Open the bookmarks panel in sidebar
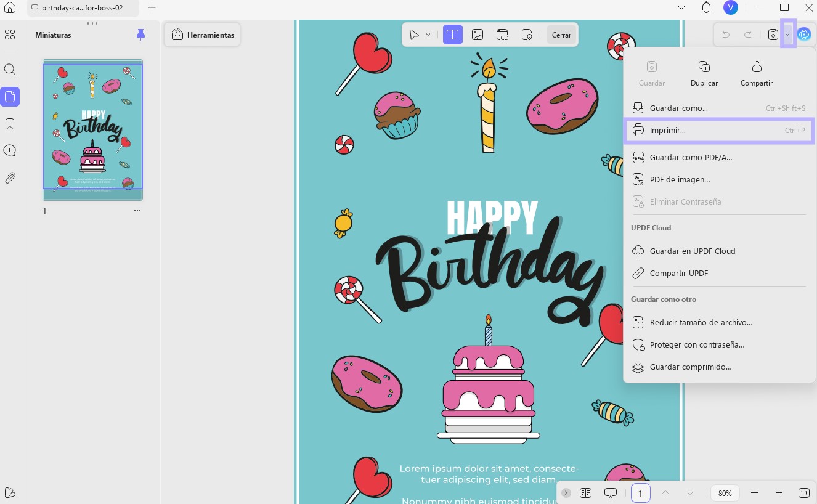 click(x=10, y=124)
